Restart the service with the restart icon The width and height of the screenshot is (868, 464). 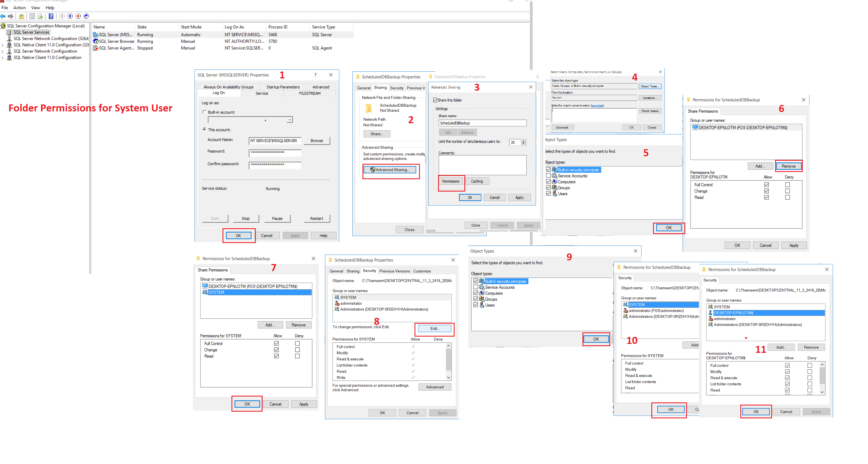(86, 16)
